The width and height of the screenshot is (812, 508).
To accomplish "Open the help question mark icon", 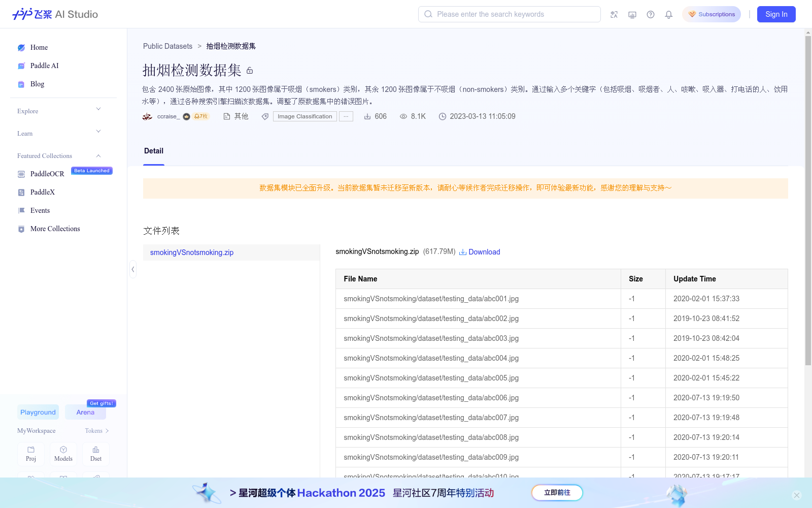I will pos(651,14).
